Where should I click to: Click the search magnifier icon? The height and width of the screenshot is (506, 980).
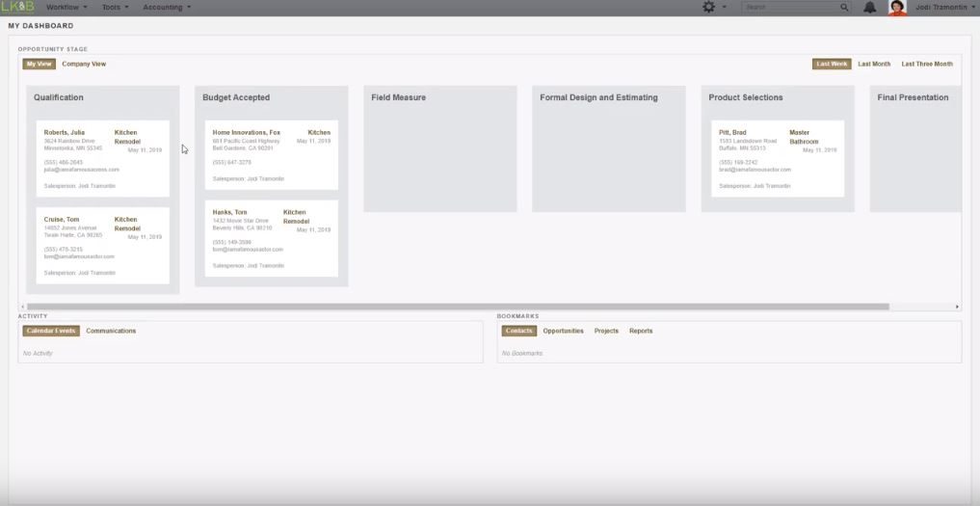(x=844, y=7)
